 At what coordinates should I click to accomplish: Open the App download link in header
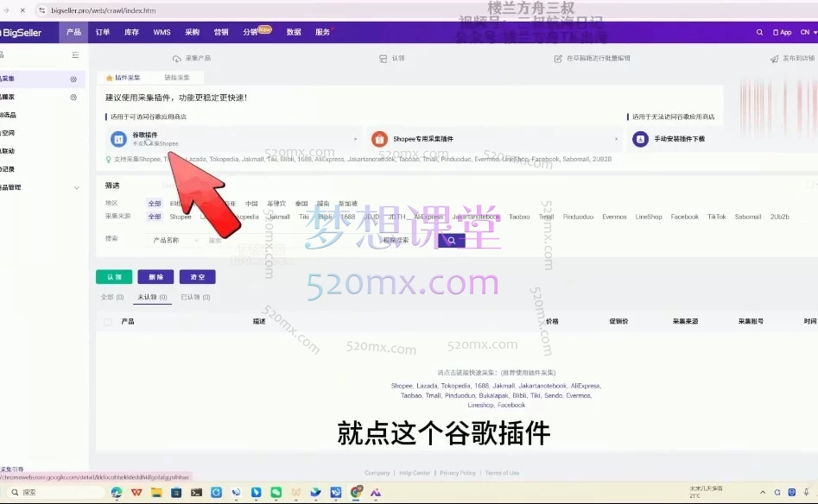[x=782, y=32]
